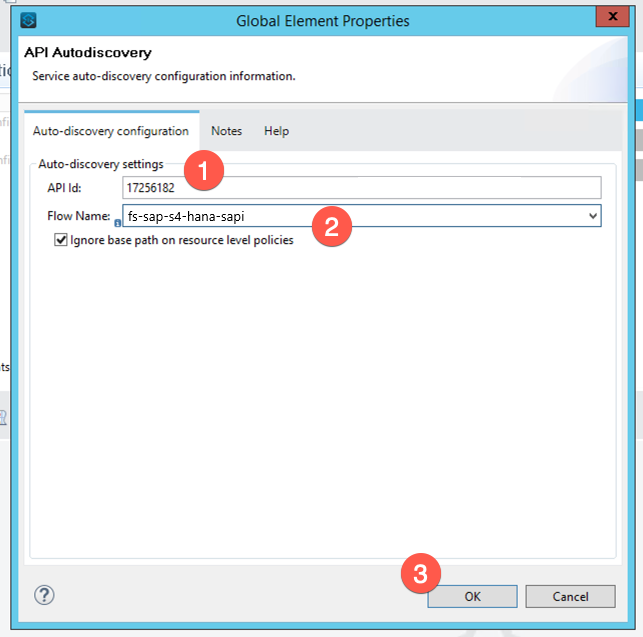Viewport: 643px width, 637px height.
Task: Click the small info marker beside Flow Name
Action: 118,223
